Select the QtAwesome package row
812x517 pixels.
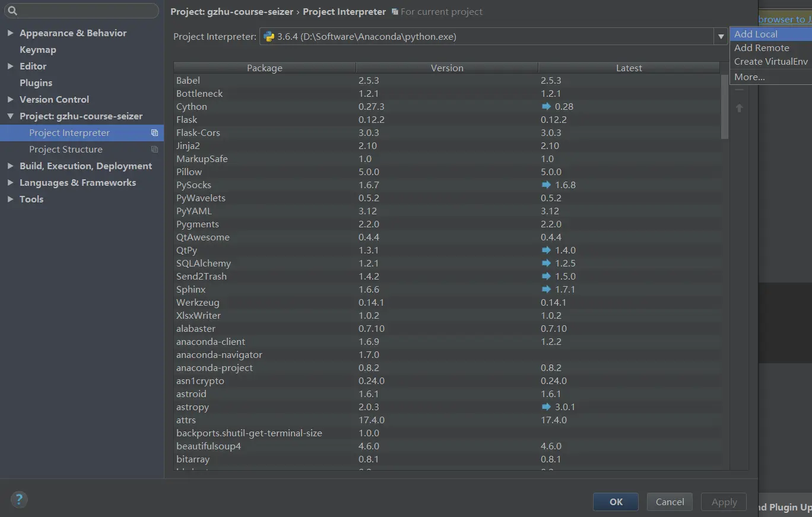448,237
